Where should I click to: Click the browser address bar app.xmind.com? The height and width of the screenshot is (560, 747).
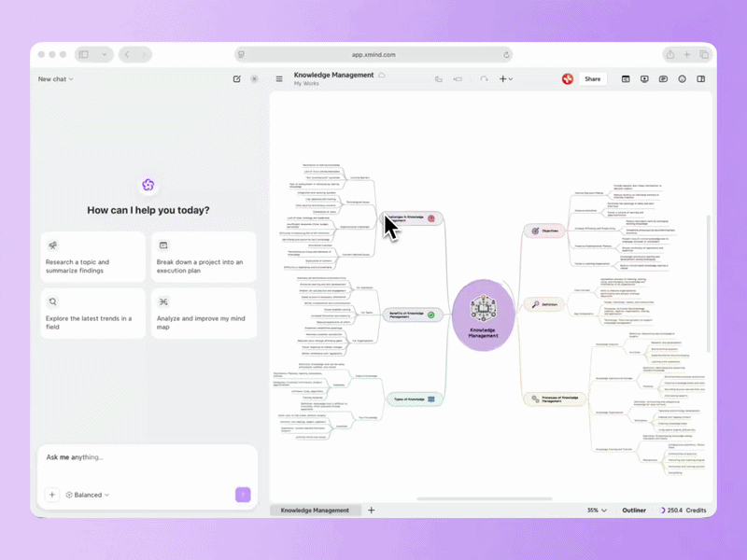tap(373, 55)
